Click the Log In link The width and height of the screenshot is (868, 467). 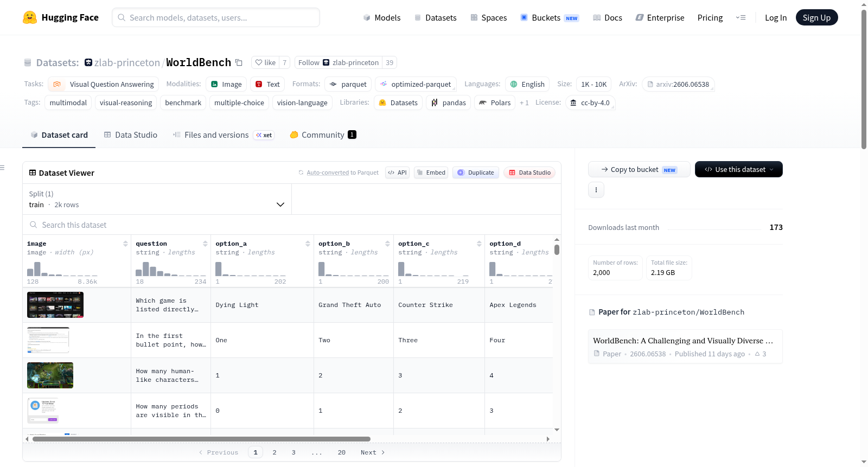point(776,17)
